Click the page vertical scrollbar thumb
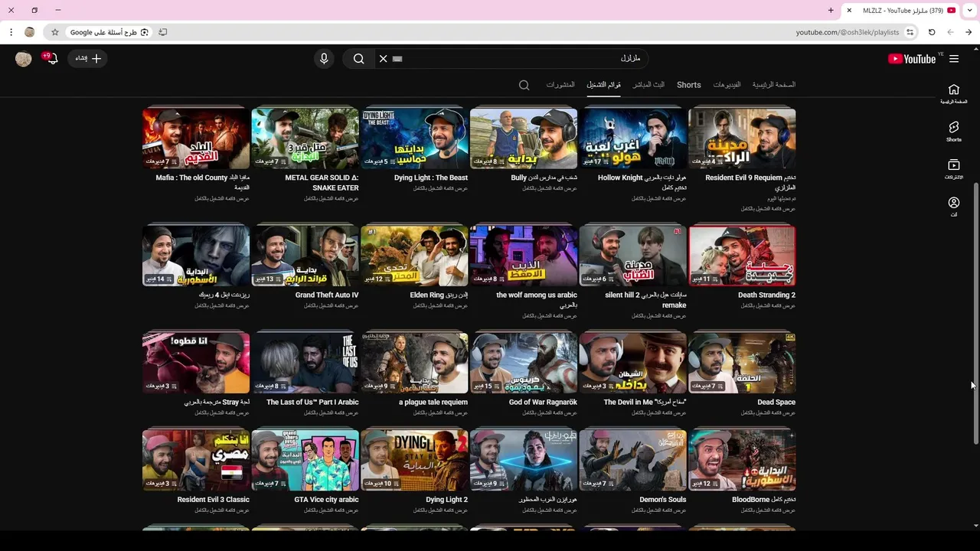Viewport: 980px width, 551px height. [975, 312]
